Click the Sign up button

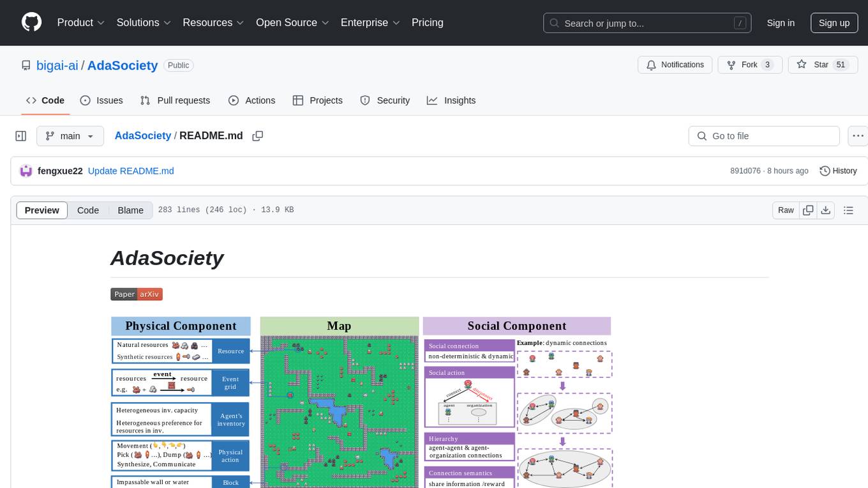tap(834, 23)
